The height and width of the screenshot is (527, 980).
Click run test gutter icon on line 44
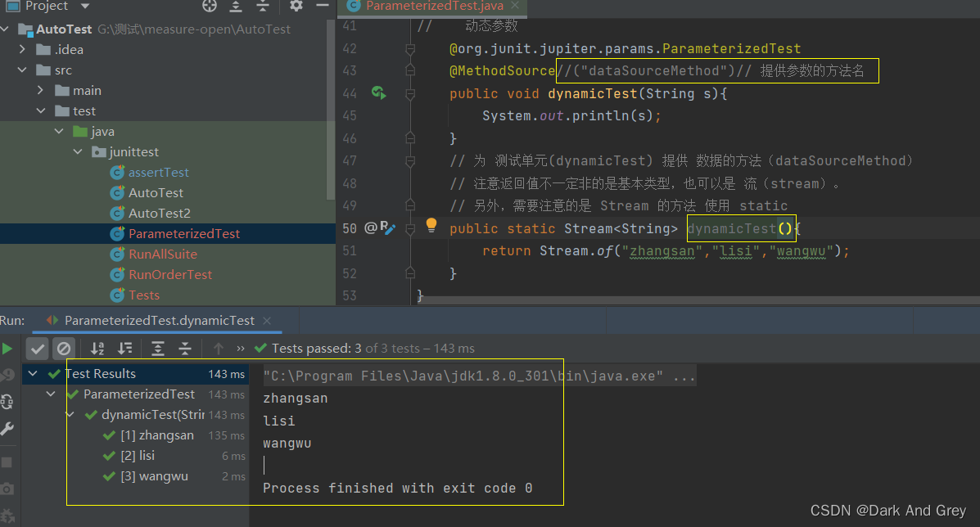[x=379, y=93]
